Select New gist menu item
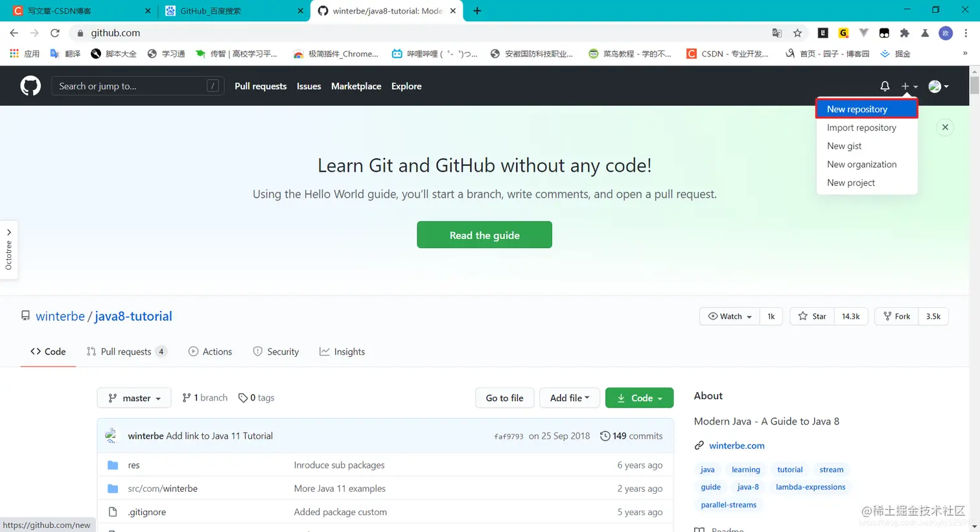This screenshot has width=980, height=532. [867, 146]
